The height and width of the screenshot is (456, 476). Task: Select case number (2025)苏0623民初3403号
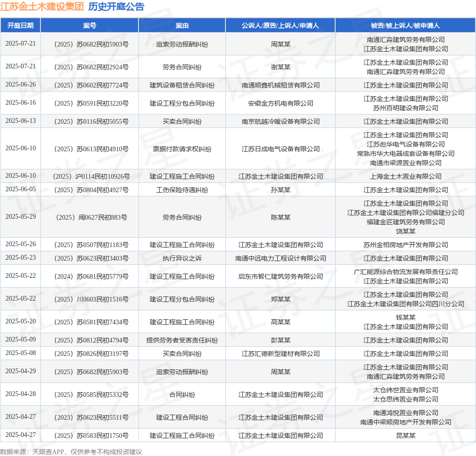[92, 259]
